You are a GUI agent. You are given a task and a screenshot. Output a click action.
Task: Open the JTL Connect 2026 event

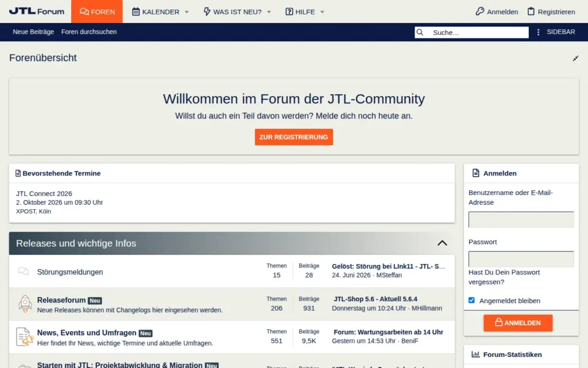44,194
